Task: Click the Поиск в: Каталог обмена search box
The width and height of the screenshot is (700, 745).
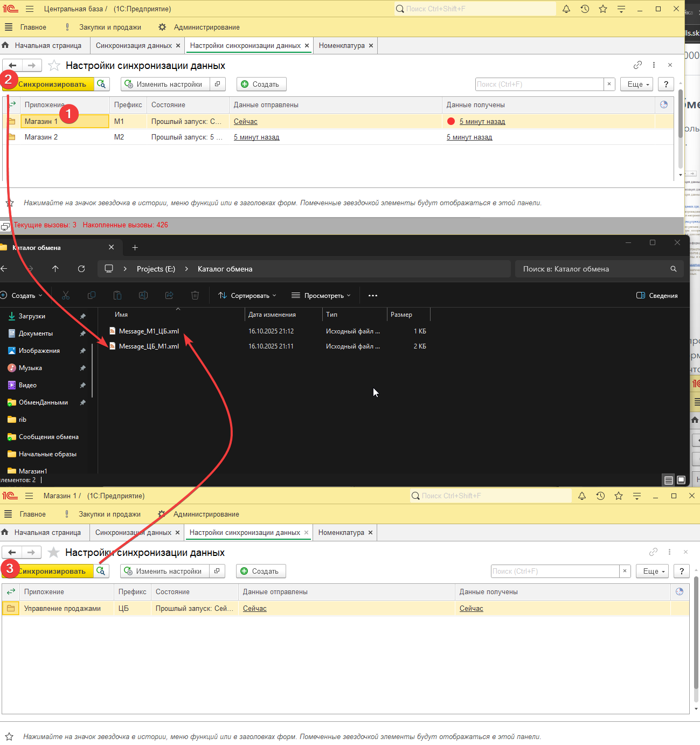Action: coord(593,269)
